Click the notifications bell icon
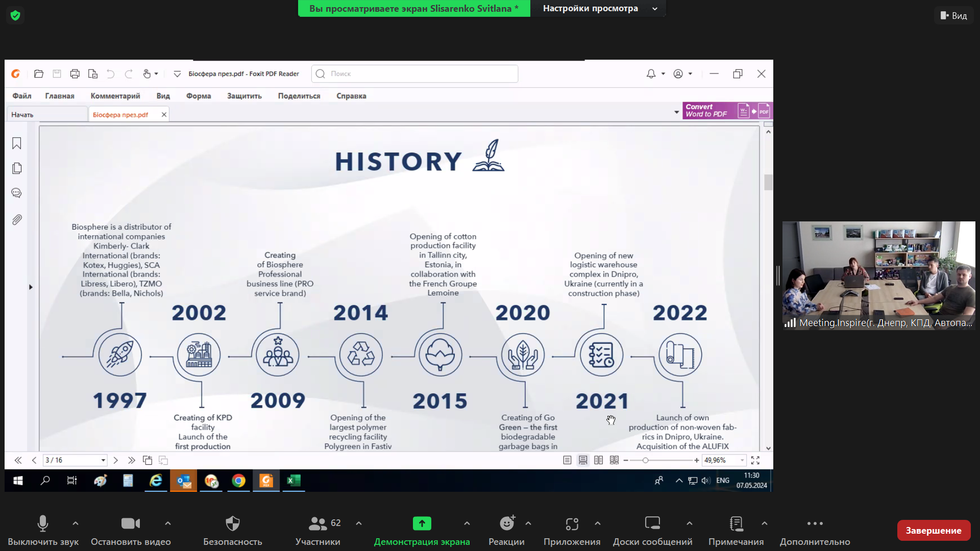The width and height of the screenshot is (980, 551). coord(651,74)
